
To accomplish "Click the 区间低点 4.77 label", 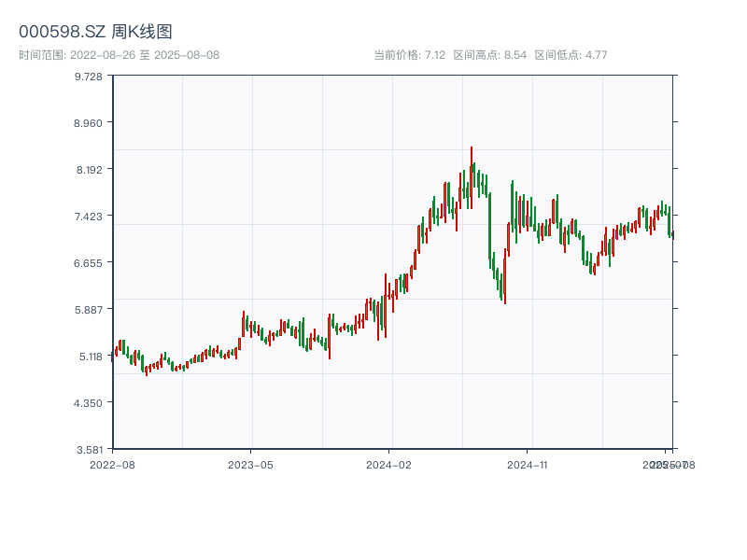I will (x=571, y=55).
